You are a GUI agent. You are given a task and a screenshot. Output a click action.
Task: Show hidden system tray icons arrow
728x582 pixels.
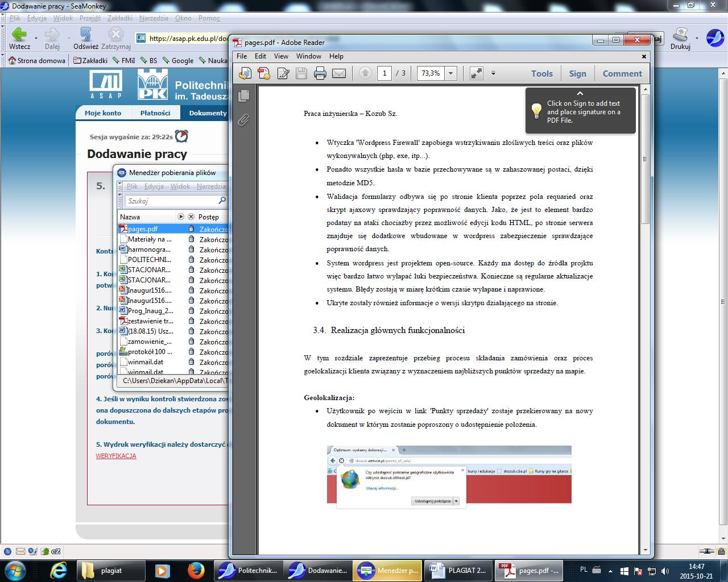point(610,570)
